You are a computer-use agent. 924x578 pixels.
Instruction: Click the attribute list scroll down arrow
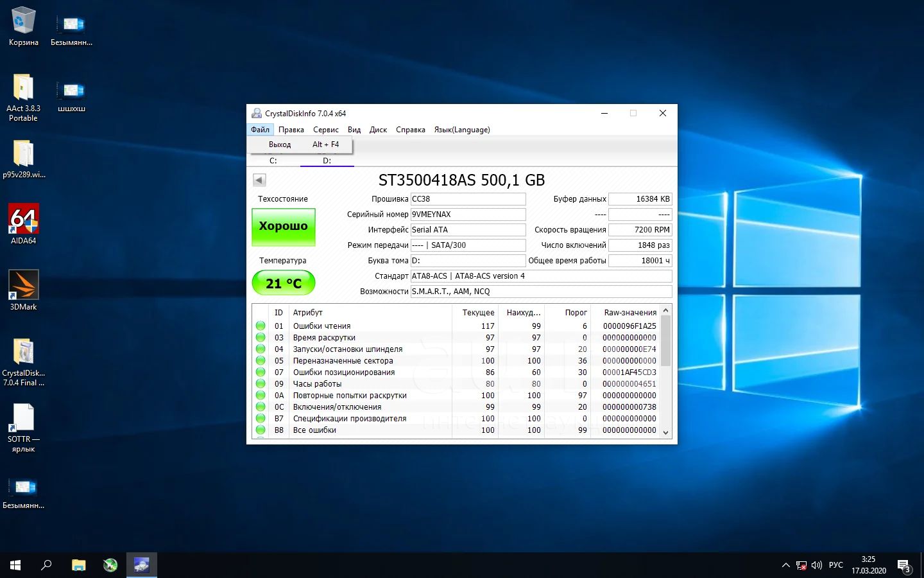[665, 432]
